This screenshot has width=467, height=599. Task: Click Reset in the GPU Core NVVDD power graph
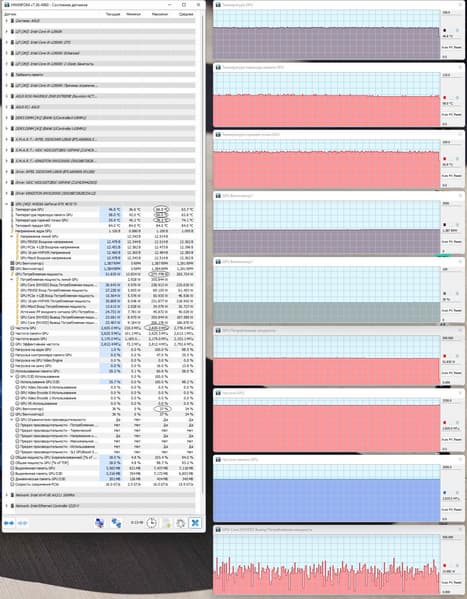457,582
